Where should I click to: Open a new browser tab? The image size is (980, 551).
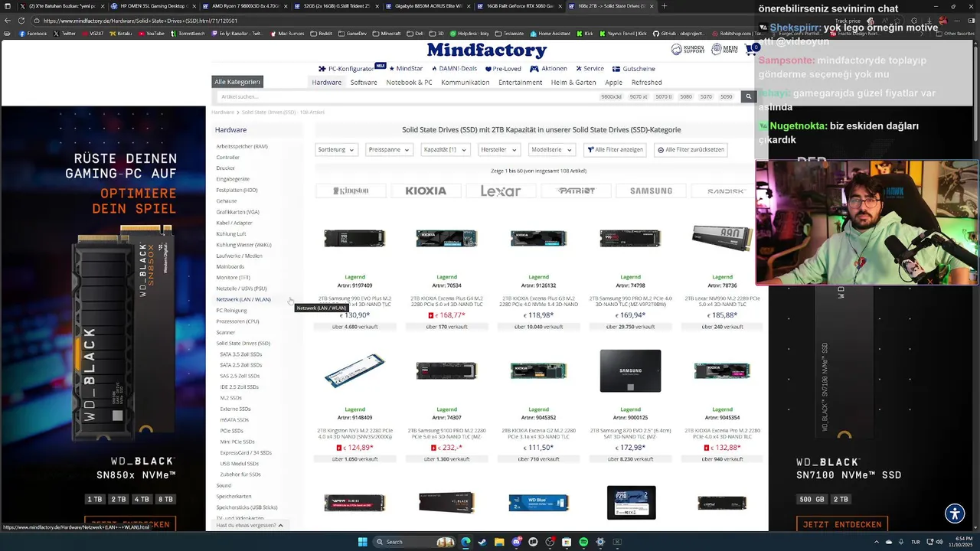click(664, 6)
